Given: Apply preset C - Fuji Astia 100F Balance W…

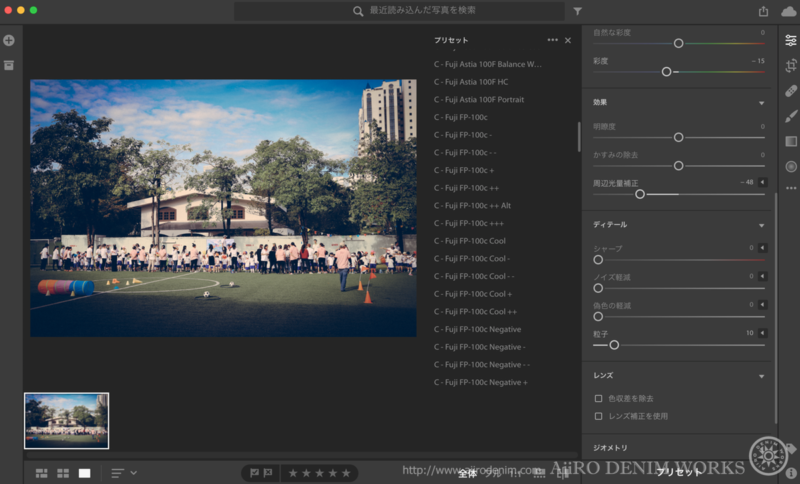Looking at the screenshot, I should coord(488,64).
